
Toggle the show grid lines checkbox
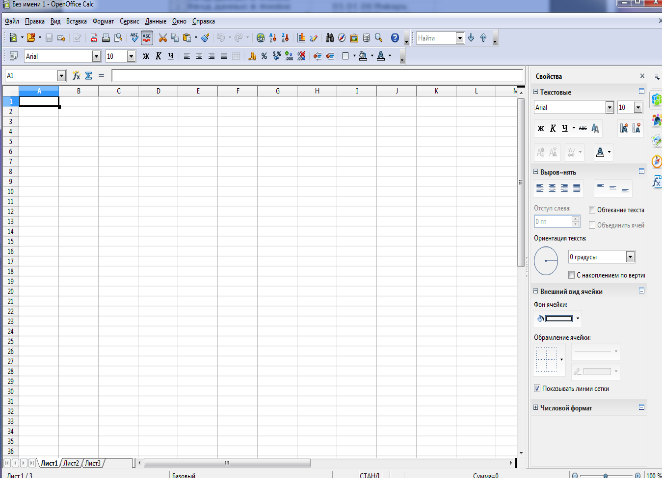[x=537, y=388]
